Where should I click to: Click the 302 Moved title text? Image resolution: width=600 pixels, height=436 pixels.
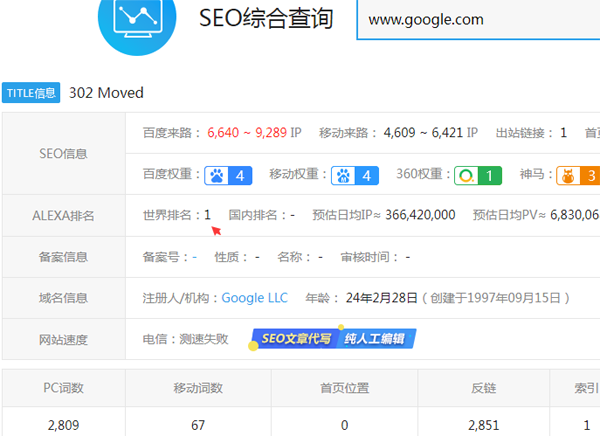[x=106, y=93]
